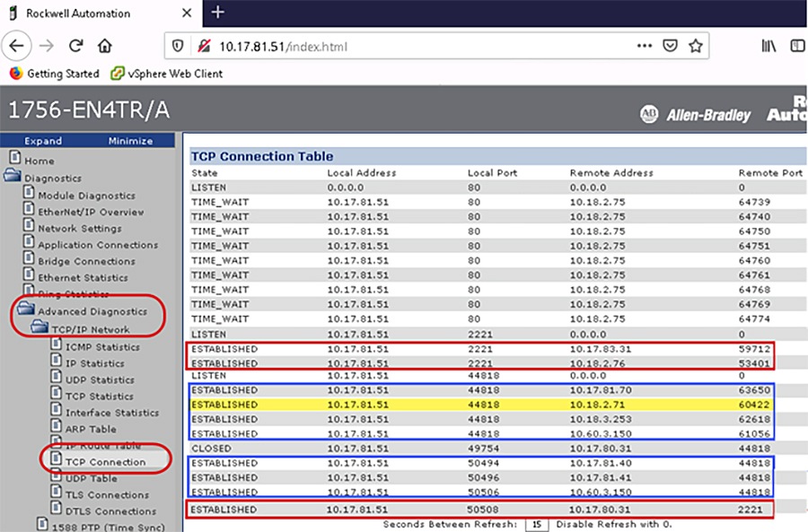Click the Remote Address column header

611,173
